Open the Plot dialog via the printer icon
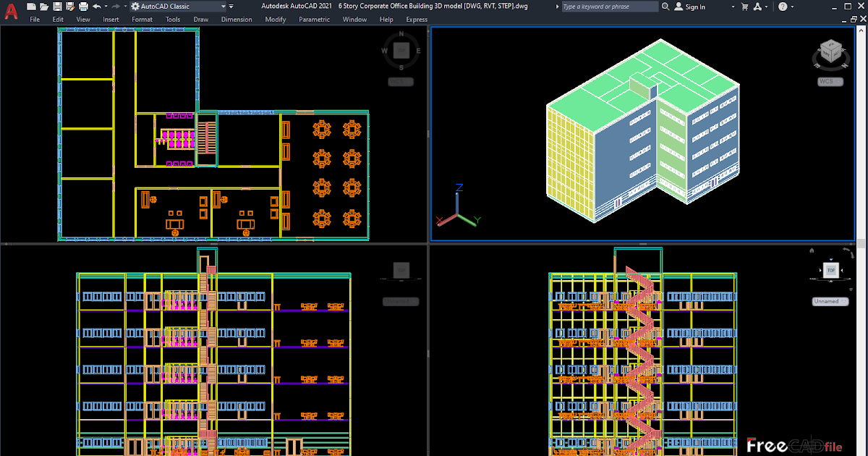The height and width of the screenshot is (456, 868). coord(83,6)
